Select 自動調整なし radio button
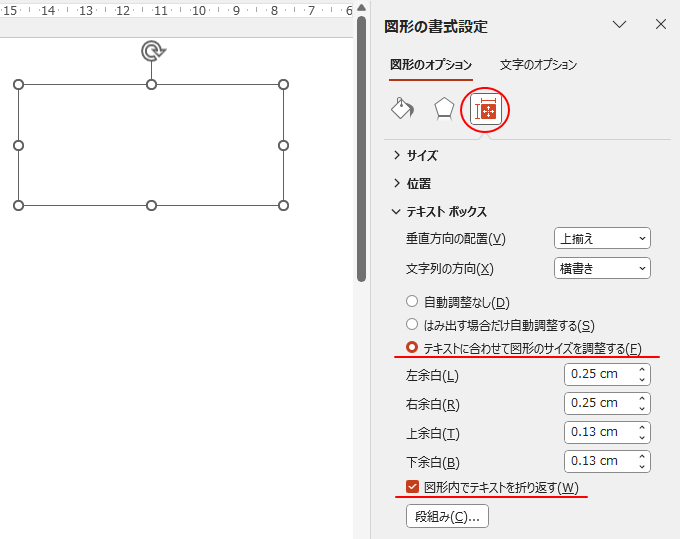 pyautogui.click(x=412, y=301)
